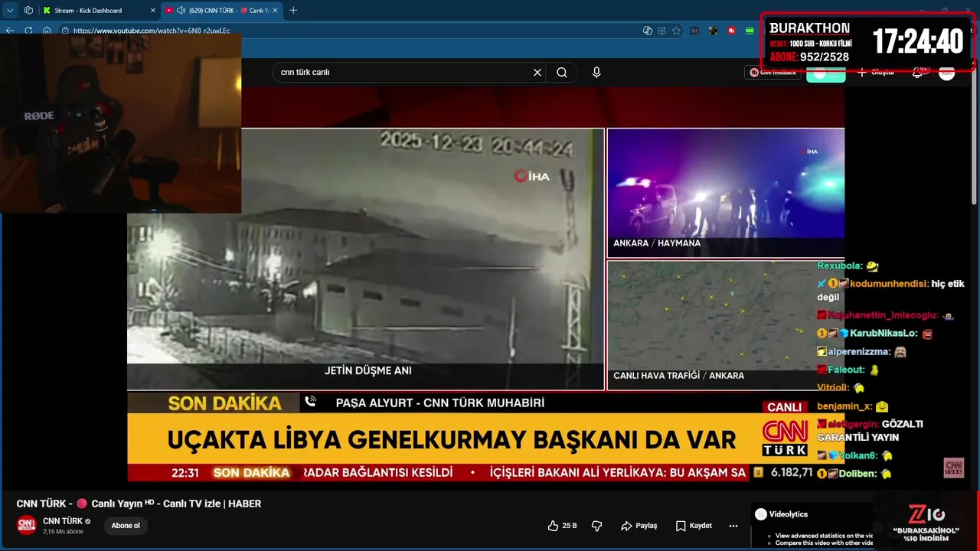Reload the current page
Screen dimensions: 980x551
click(28, 31)
